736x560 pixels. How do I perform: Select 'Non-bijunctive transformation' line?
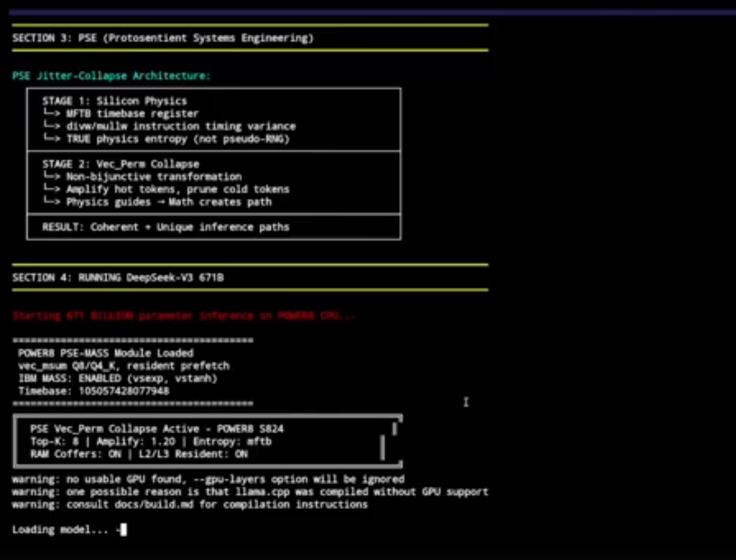142,176
